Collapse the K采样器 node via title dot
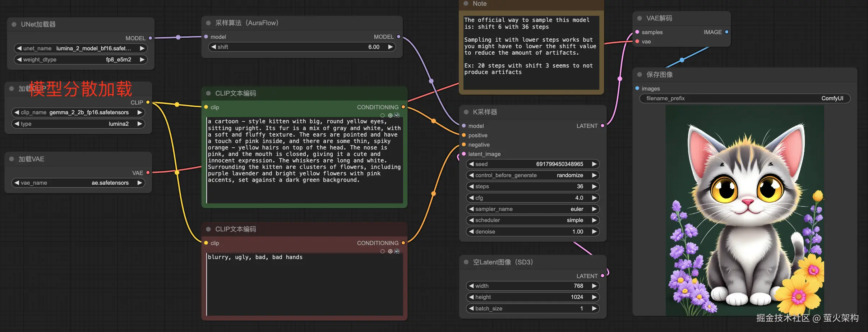Screen dimensions: 868x332 point(466,112)
